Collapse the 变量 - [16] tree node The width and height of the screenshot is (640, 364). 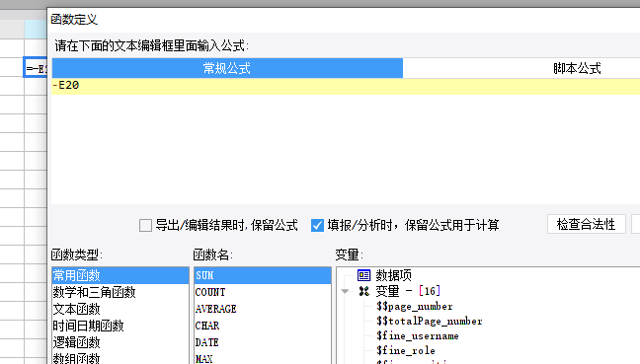click(345, 291)
